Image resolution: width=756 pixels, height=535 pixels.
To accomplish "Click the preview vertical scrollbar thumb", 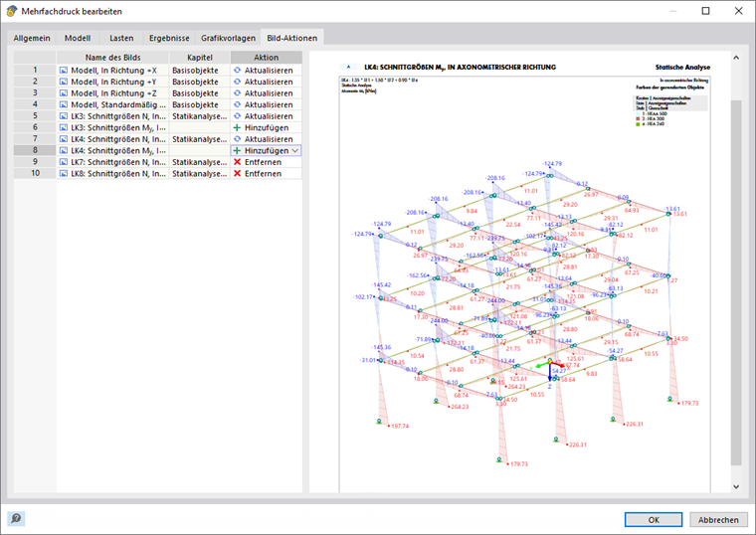I will click(x=736, y=283).
